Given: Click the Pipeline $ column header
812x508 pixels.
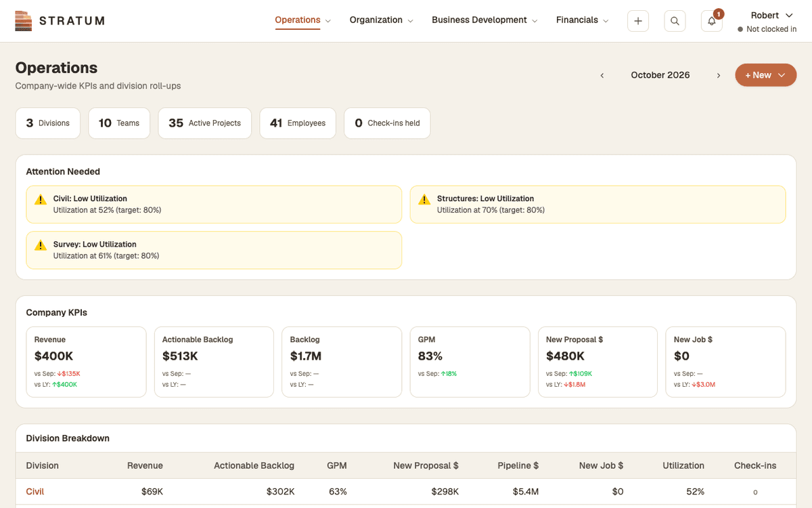Looking at the screenshot, I should pos(518,466).
